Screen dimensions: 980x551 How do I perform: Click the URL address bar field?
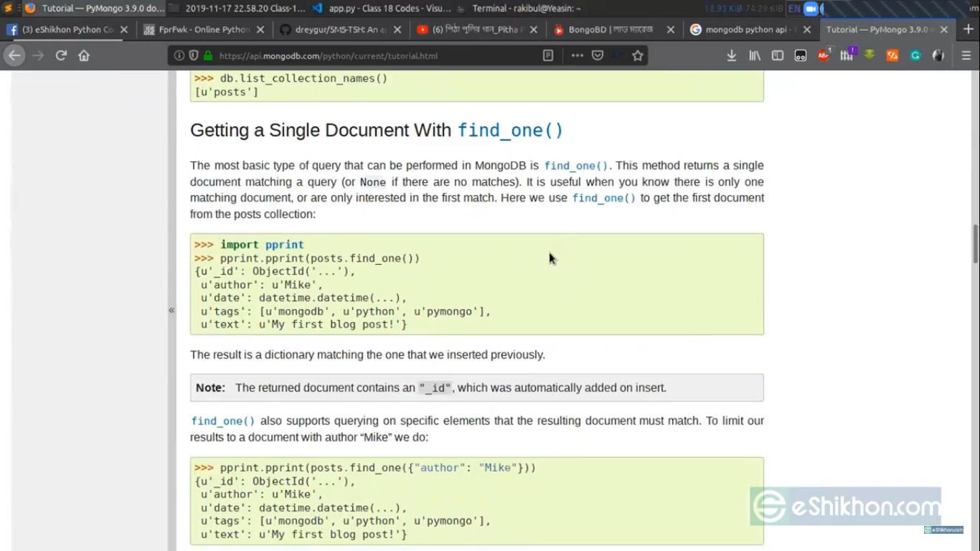[x=373, y=55]
